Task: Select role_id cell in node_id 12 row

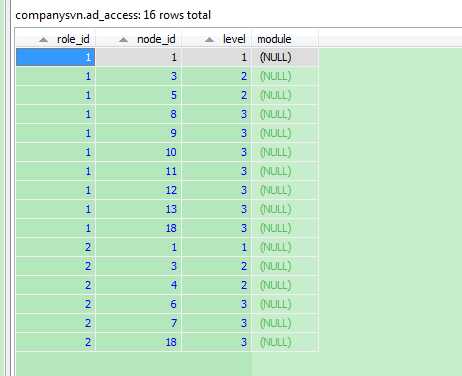Action: click(56, 190)
